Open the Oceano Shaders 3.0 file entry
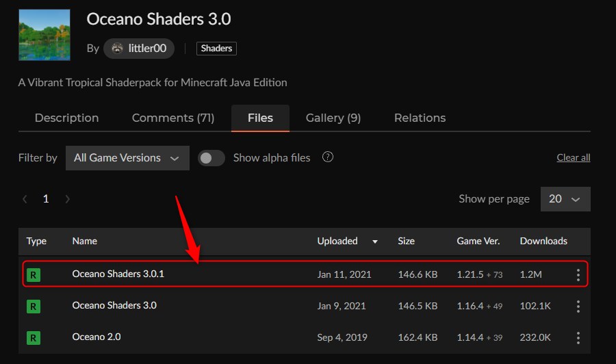Viewport: 616px width, 364px height. pyautogui.click(x=114, y=305)
